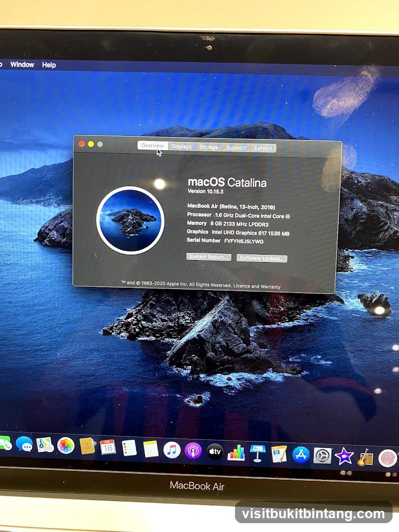Image resolution: width=399 pixels, height=532 pixels.
Task: Close the About This Mac window
Action: tap(82, 144)
